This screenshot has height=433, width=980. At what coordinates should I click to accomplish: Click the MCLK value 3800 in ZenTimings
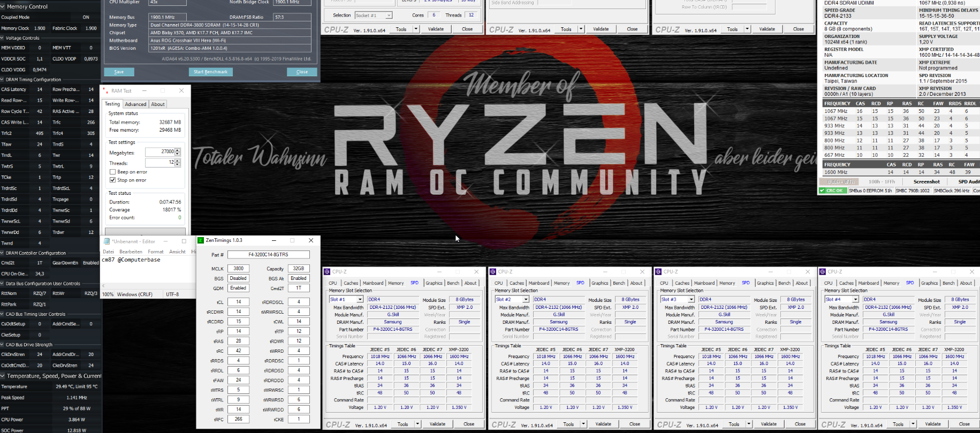pyautogui.click(x=238, y=269)
